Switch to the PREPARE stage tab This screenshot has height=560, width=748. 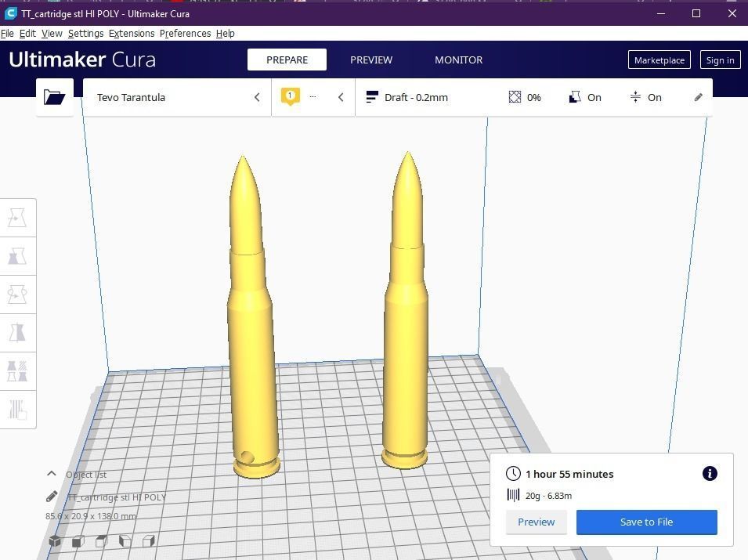point(287,60)
